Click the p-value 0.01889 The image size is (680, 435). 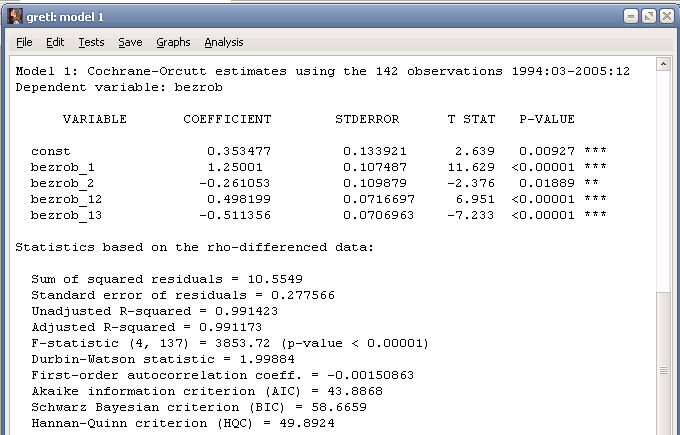(547, 183)
